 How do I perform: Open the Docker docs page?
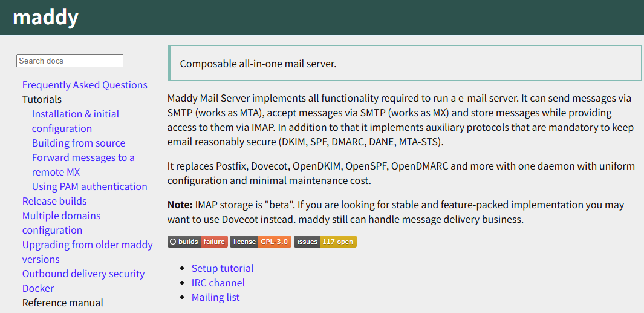pyautogui.click(x=38, y=288)
